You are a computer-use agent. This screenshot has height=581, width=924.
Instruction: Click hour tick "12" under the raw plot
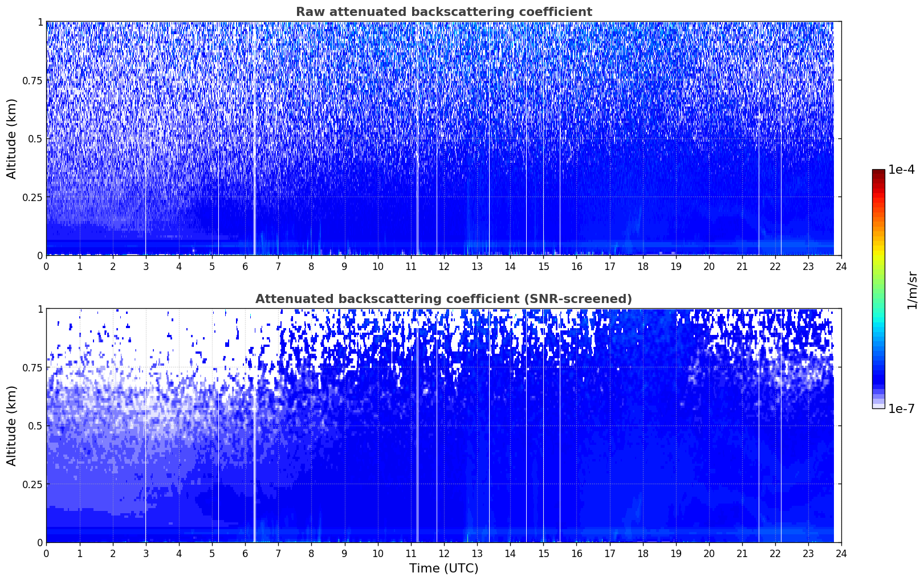click(444, 266)
